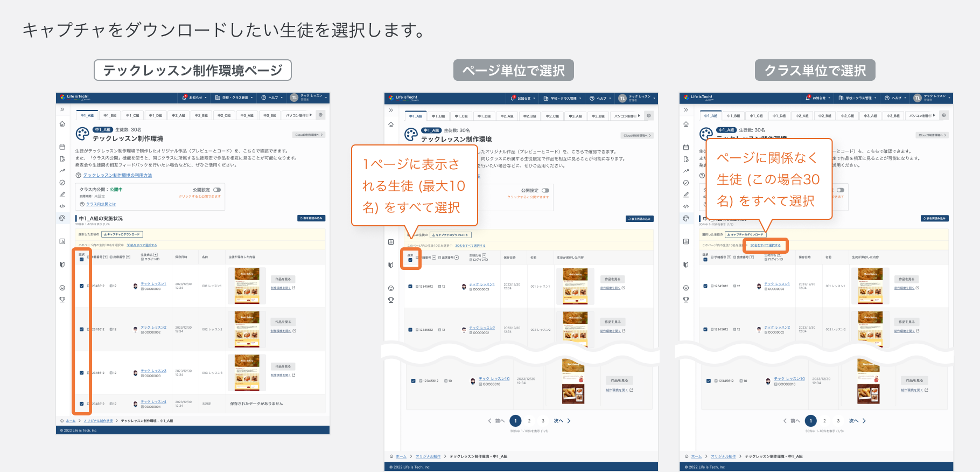The height and width of the screenshot is (472, 980).
Task: Click the code brackets icon in right screenshot sidebar
Action: click(x=685, y=206)
